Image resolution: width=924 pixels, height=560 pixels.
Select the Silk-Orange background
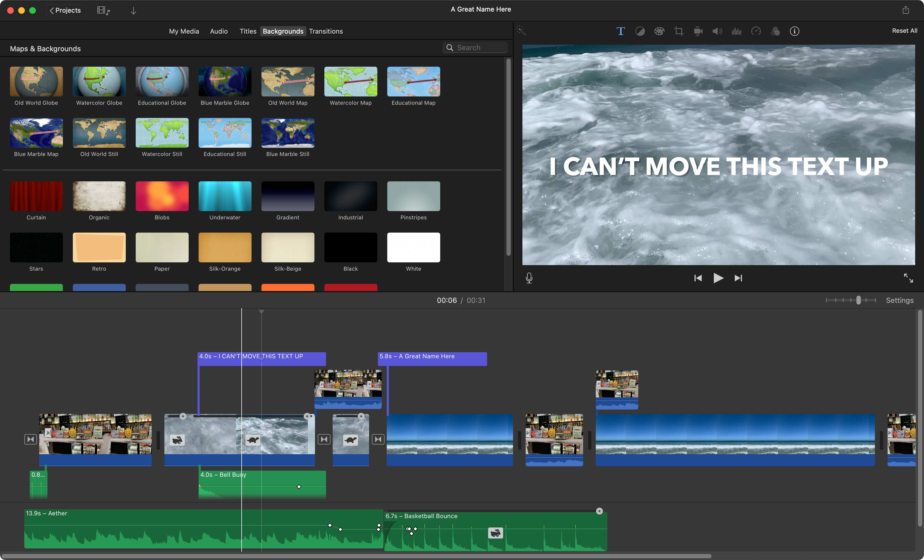pos(225,247)
